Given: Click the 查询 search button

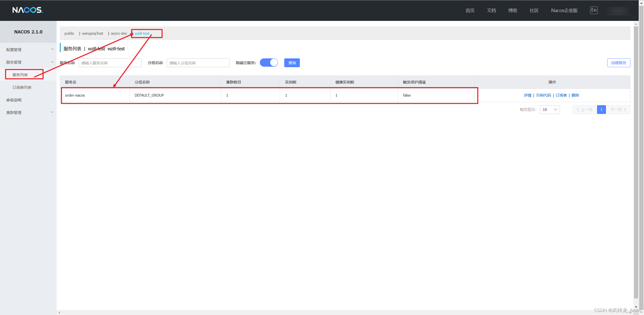Looking at the screenshot, I should click(x=292, y=63).
